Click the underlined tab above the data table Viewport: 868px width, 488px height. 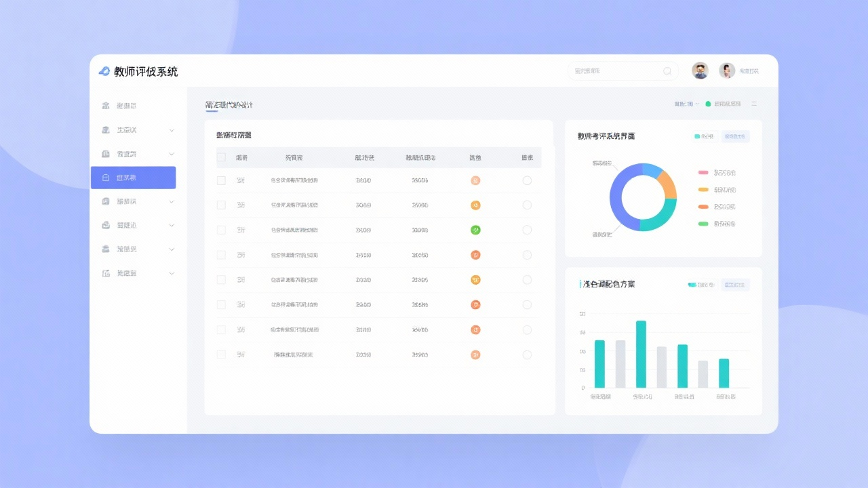(x=229, y=105)
